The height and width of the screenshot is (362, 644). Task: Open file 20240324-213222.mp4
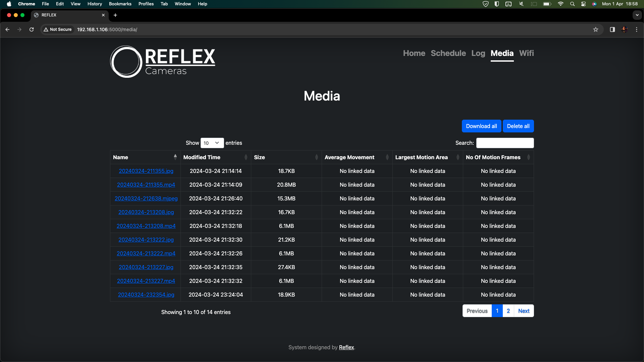[146, 253]
